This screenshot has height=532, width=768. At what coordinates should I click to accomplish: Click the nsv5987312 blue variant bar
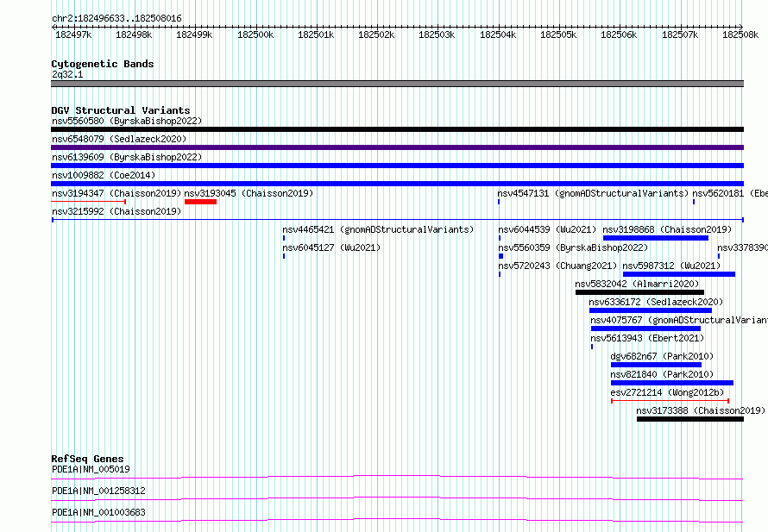tap(679, 274)
